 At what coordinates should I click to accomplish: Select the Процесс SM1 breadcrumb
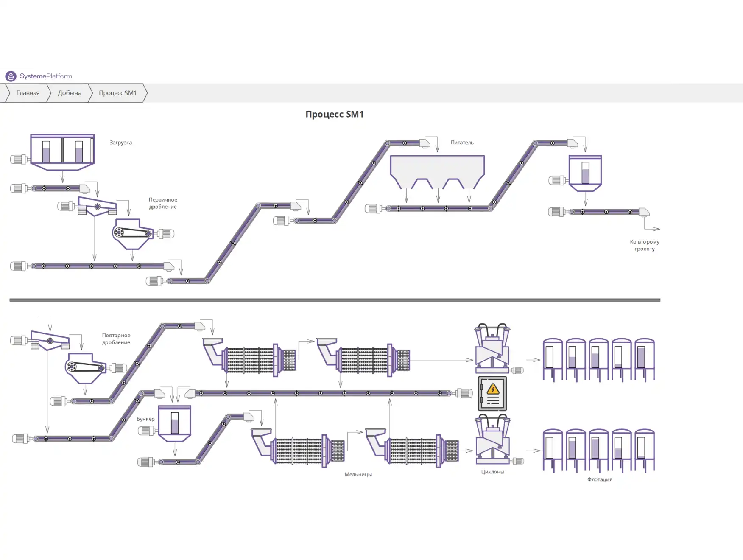point(117,93)
